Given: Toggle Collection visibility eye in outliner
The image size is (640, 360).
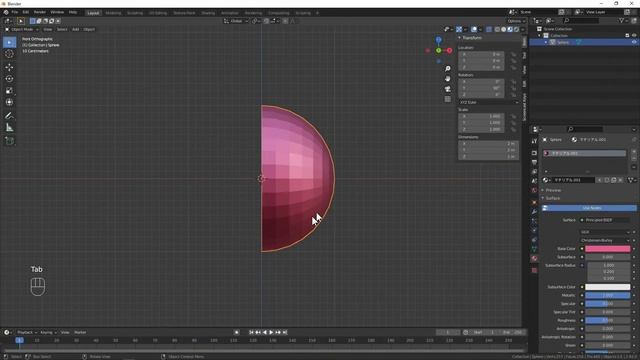Looking at the screenshot, I should [x=634, y=36].
